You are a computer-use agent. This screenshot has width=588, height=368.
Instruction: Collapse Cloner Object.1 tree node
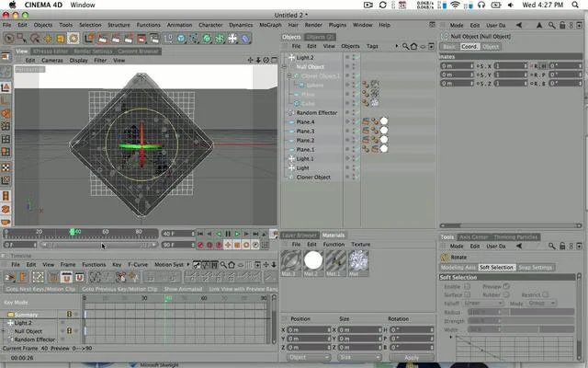(288, 75)
